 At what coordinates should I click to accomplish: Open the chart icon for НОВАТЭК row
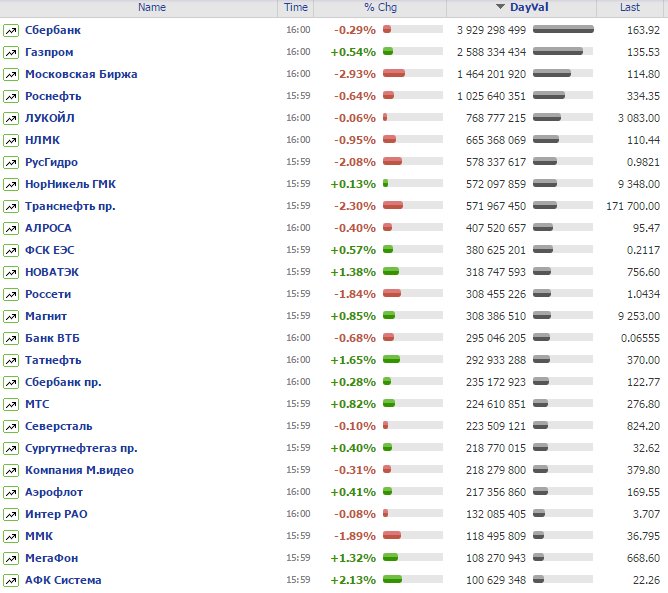click(x=10, y=272)
